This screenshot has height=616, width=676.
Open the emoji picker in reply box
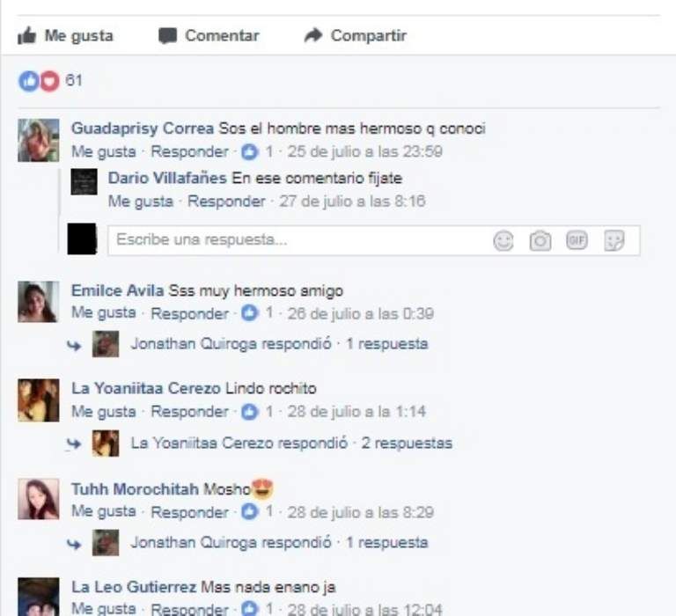pyautogui.click(x=503, y=240)
